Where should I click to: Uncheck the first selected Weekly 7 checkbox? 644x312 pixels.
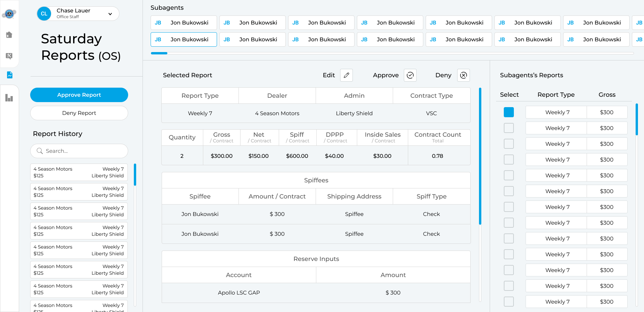click(508, 112)
